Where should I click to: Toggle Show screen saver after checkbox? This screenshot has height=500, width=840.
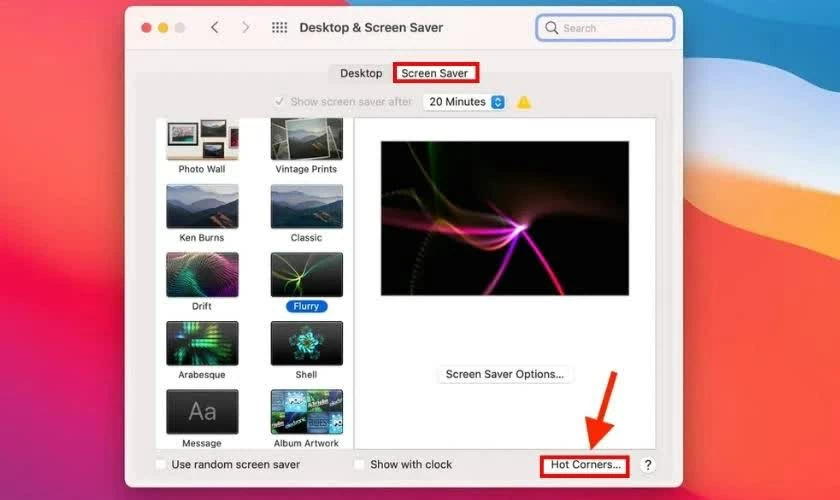pyautogui.click(x=279, y=102)
